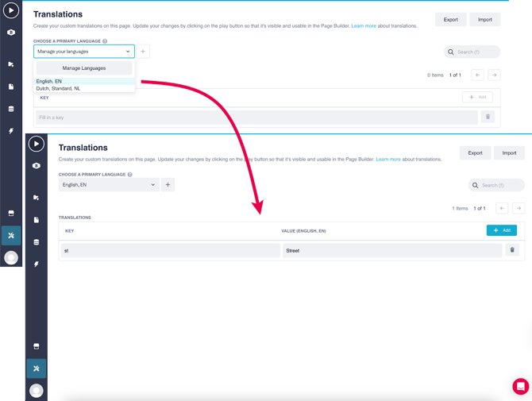The width and height of the screenshot is (532, 401).
Task: Click the lightning bolt icon in the lower sidebar
Action: [x=37, y=264]
